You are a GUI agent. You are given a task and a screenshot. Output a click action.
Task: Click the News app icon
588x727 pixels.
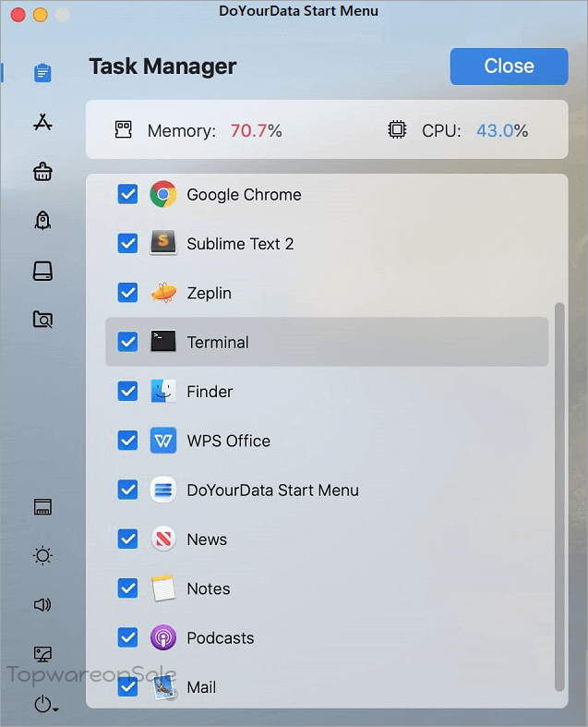point(163,539)
